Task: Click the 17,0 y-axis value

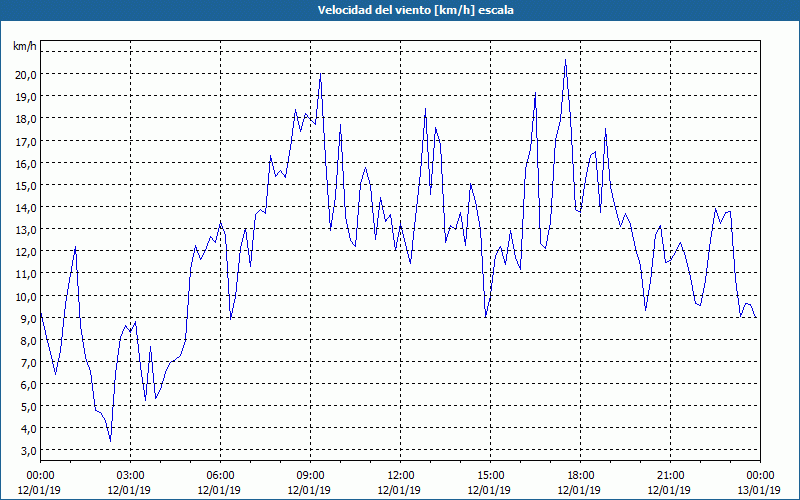Action: pyautogui.click(x=26, y=141)
